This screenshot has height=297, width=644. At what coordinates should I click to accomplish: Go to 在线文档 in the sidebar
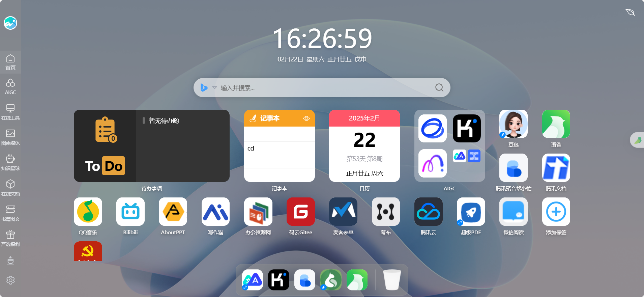click(10, 188)
